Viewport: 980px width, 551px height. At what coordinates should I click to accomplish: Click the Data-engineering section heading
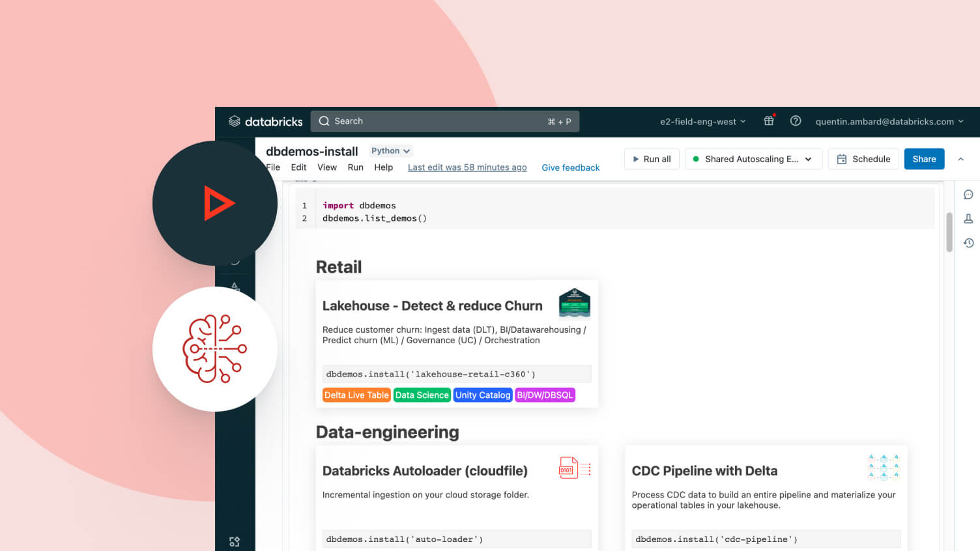(x=388, y=432)
